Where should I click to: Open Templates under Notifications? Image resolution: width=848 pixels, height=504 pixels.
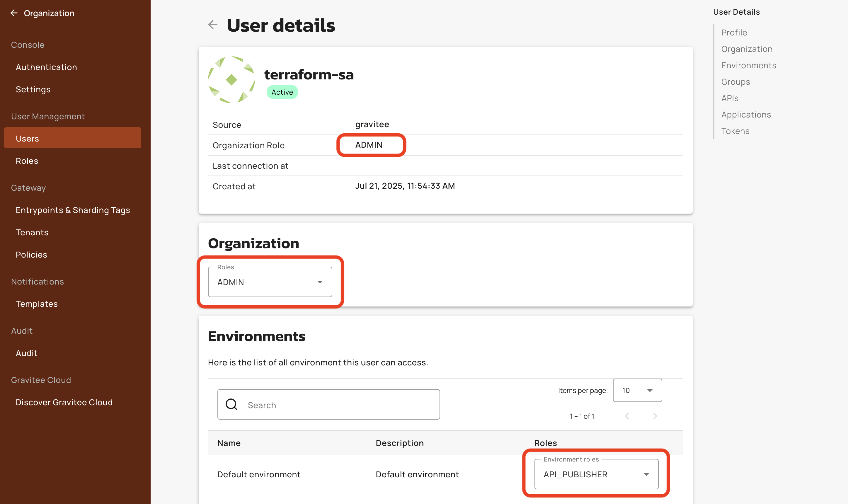tap(37, 304)
